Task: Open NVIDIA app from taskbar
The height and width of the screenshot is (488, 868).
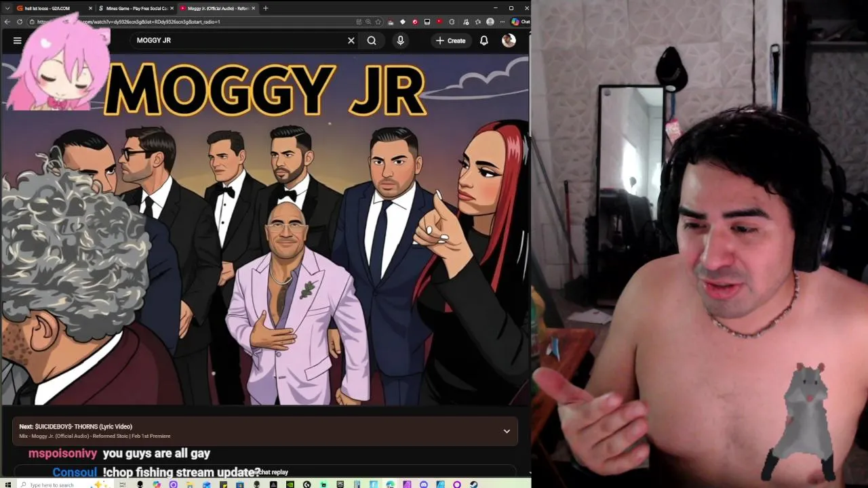Action: coord(290,484)
